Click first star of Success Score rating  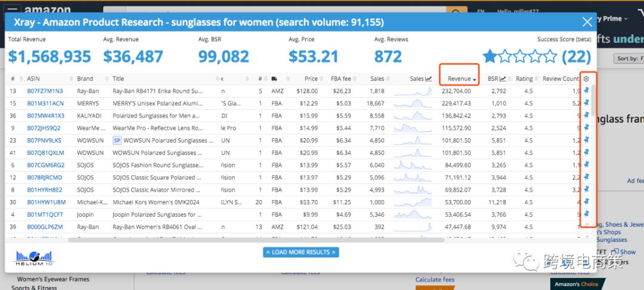pyautogui.click(x=490, y=57)
